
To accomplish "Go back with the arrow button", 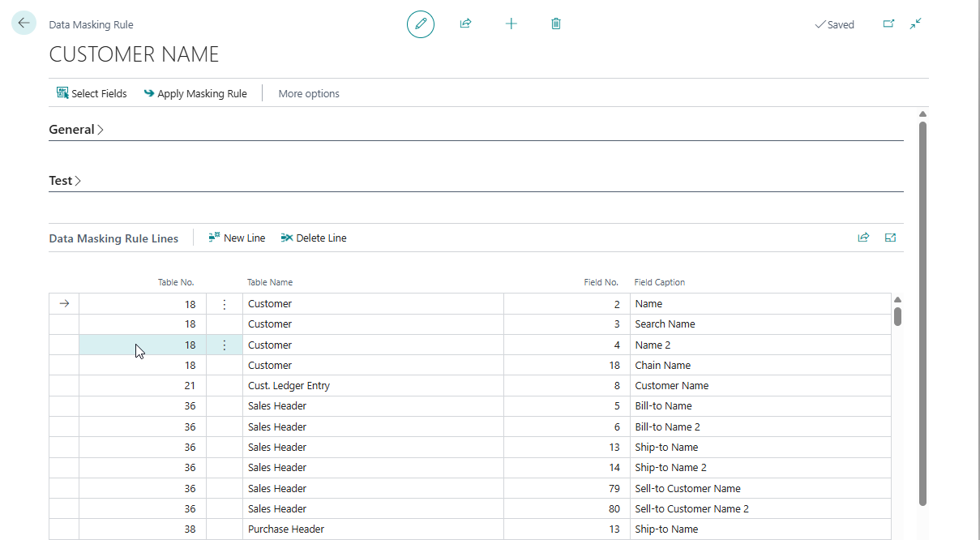I will [24, 24].
